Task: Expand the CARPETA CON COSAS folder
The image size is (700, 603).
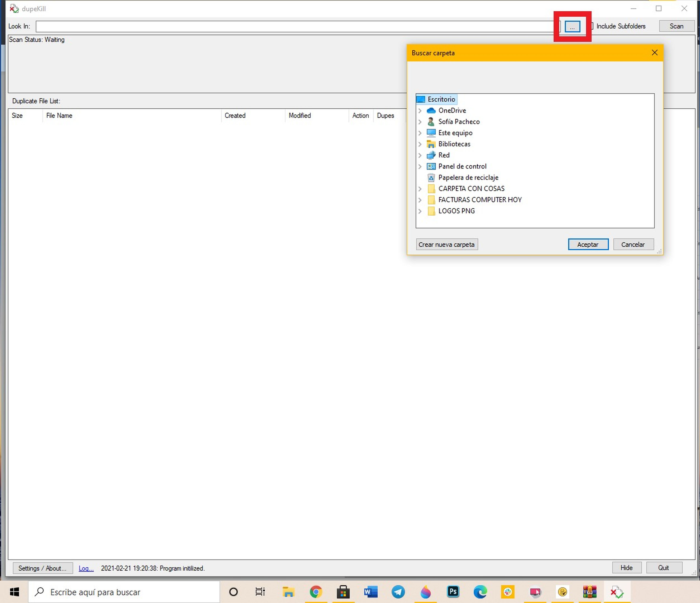Action: (x=420, y=189)
